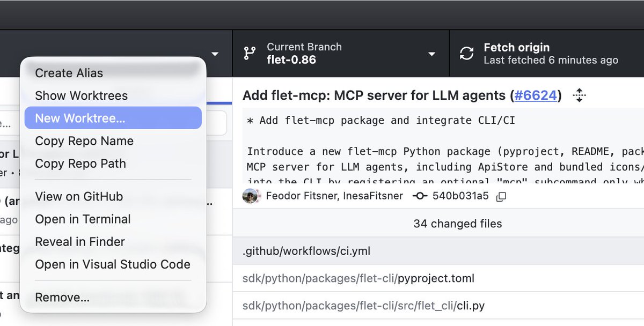
Task: Expand the repository selector dropdown arrow
Action: pyautogui.click(x=215, y=54)
